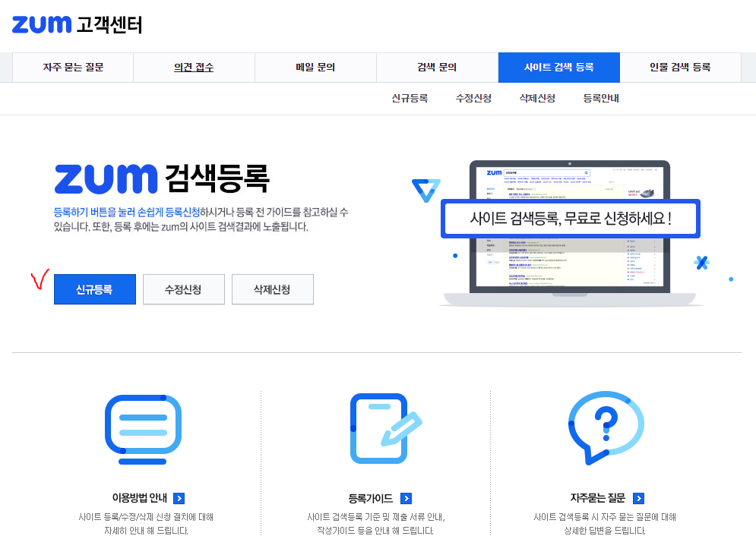Click the 자주묻는 질문 card heading
The width and height of the screenshot is (756, 536).
click(x=598, y=498)
